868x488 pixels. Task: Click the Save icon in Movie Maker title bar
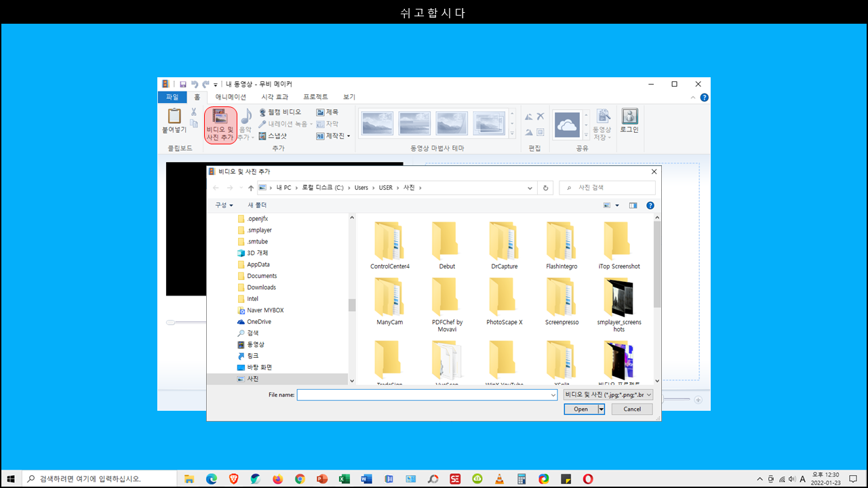coord(183,84)
